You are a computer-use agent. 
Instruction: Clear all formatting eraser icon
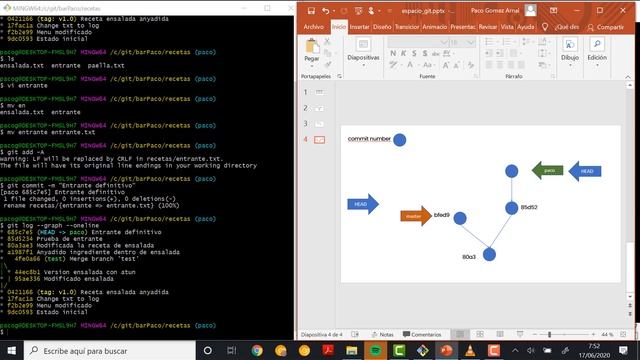tap(471, 65)
